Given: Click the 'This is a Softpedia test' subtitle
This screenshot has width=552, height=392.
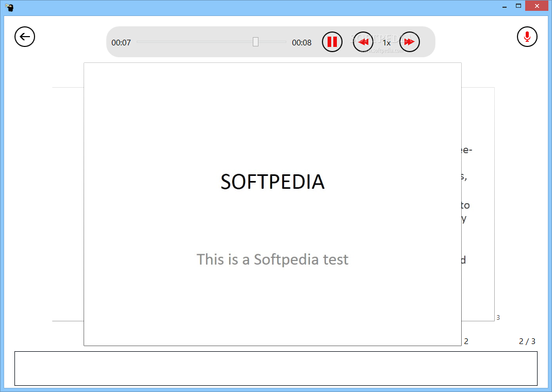Looking at the screenshot, I should click(x=272, y=259).
